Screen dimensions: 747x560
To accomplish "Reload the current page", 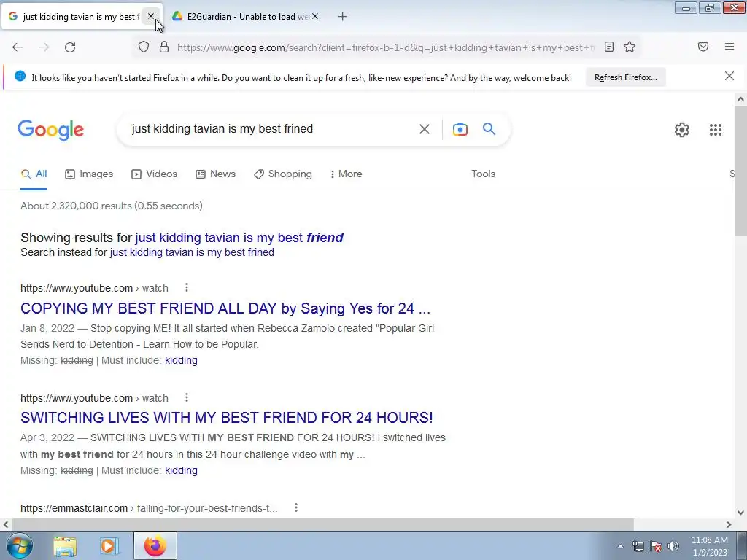I will click(70, 47).
